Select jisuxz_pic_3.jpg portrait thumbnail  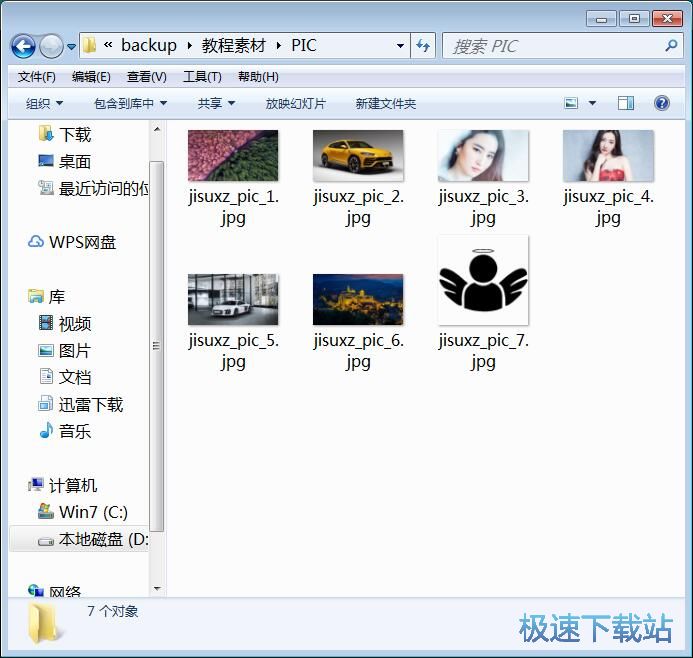coord(483,156)
